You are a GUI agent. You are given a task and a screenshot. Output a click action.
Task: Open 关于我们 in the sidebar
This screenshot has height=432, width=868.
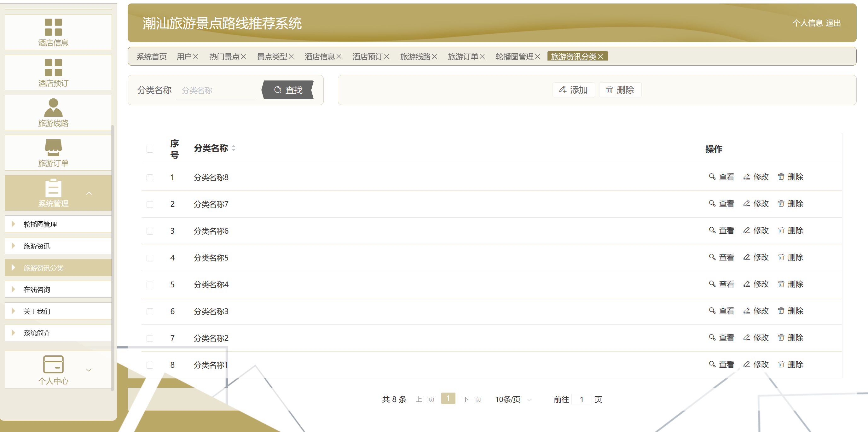point(58,311)
